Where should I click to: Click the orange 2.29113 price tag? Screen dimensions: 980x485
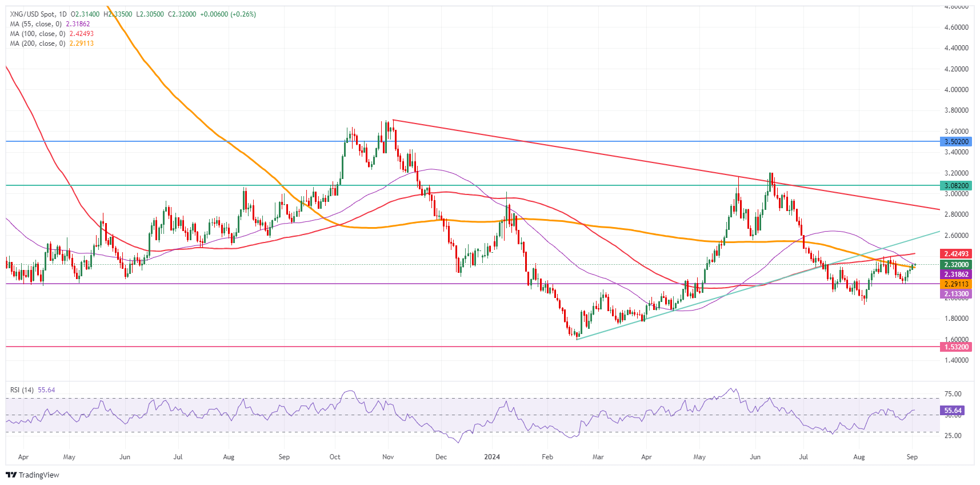click(x=955, y=284)
